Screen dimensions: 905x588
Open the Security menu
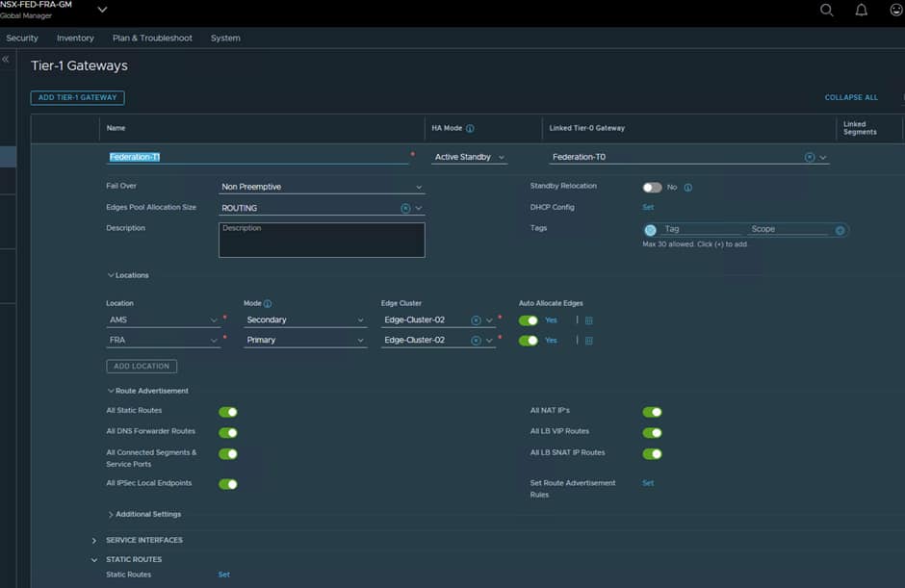click(x=22, y=38)
